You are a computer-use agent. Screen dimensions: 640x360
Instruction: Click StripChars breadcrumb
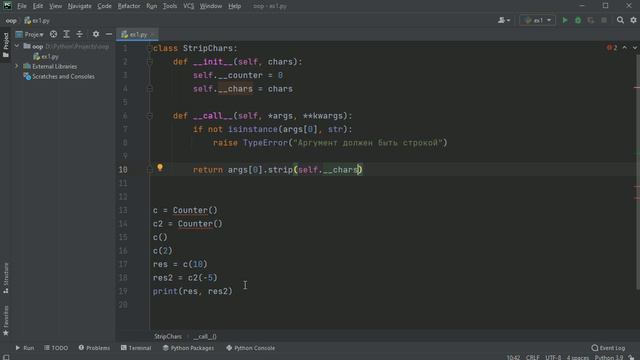coord(168,336)
